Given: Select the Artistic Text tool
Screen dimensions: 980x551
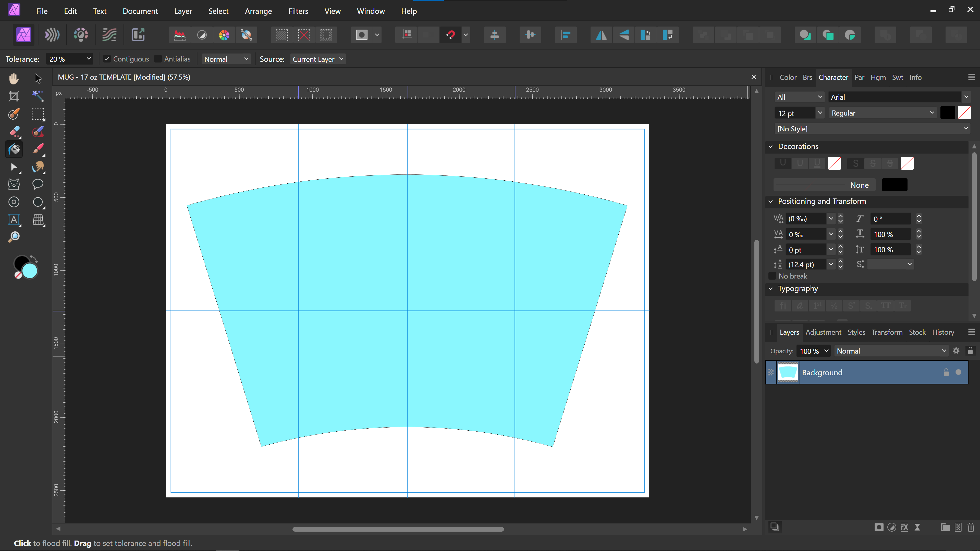Looking at the screenshot, I should pyautogui.click(x=14, y=219).
